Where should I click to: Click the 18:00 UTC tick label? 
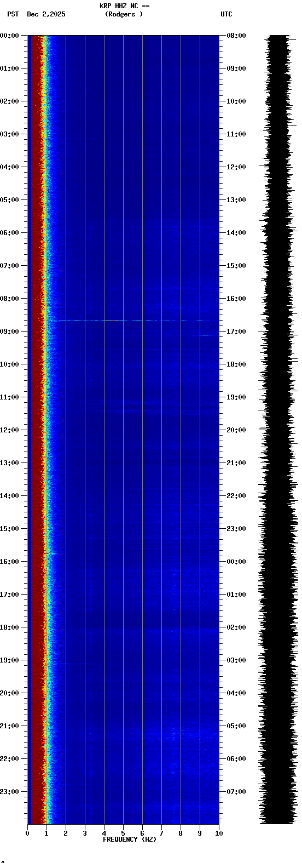pyautogui.click(x=236, y=364)
